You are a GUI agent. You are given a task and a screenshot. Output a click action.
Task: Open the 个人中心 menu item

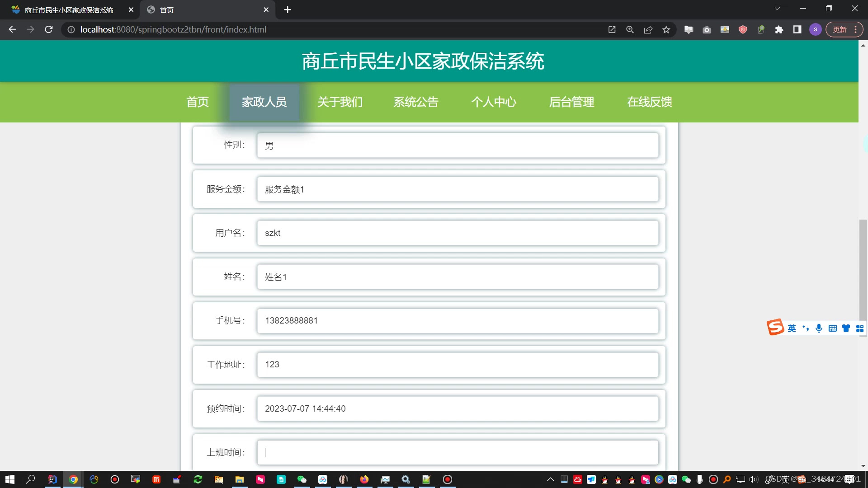(493, 102)
